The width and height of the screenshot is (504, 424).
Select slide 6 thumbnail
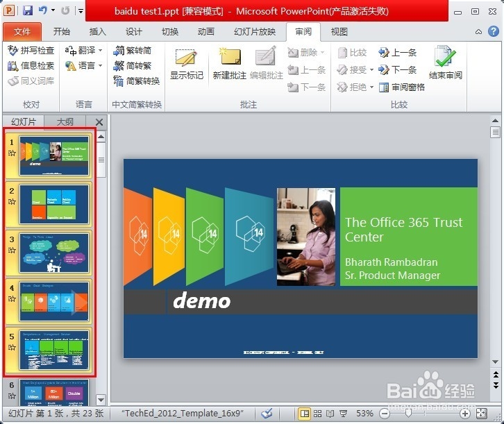pos(53,393)
